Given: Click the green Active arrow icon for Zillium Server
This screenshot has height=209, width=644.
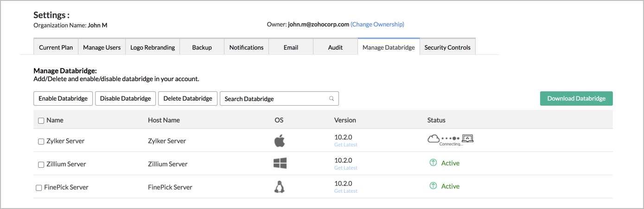Looking at the screenshot, I should pyautogui.click(x=433, y=163).
